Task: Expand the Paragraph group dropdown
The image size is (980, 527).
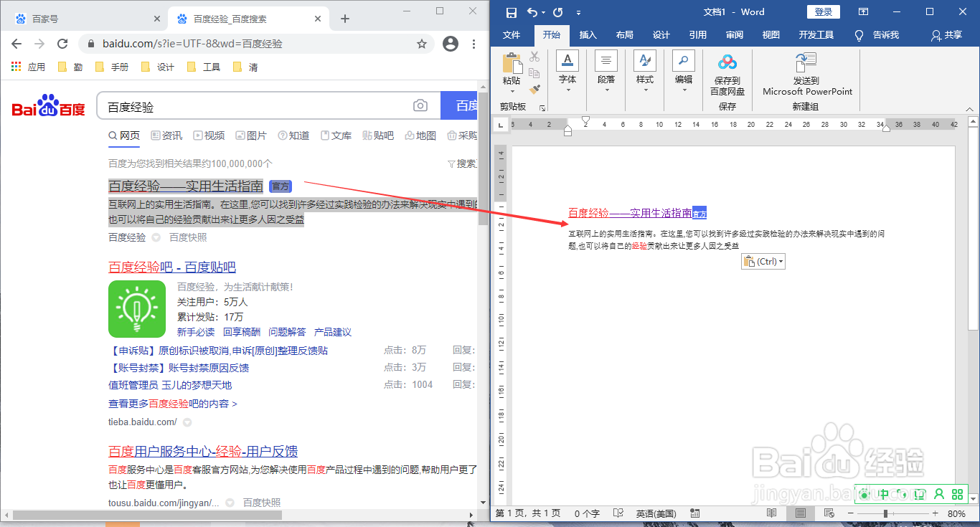Action: point(606,90)
